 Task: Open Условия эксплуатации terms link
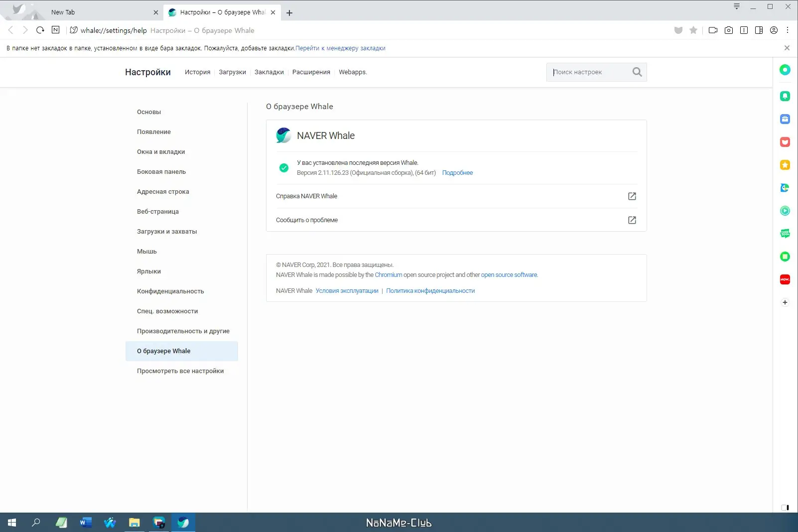pos(347,291)
